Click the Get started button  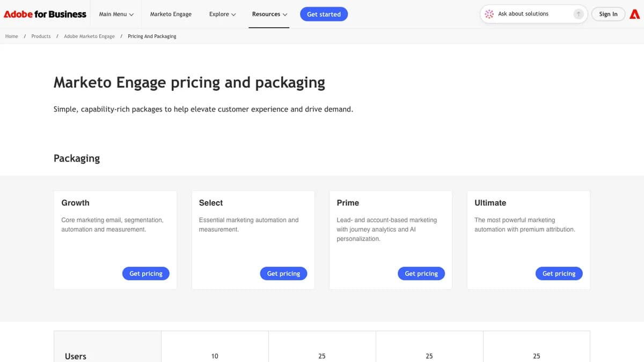coord(324,14)
